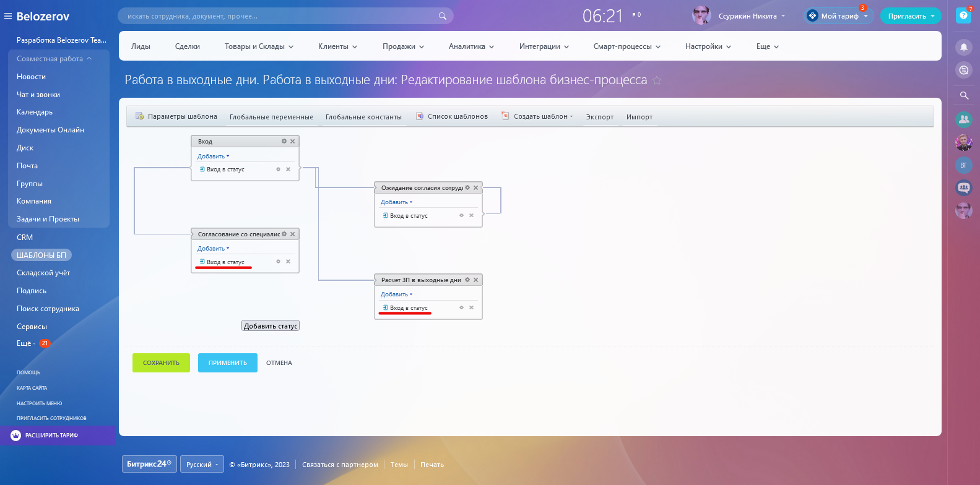Click Добавить статус button

(271, 326)
